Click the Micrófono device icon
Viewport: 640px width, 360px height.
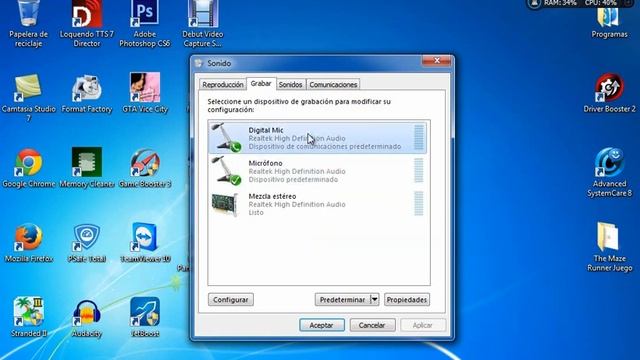point(226,171)
